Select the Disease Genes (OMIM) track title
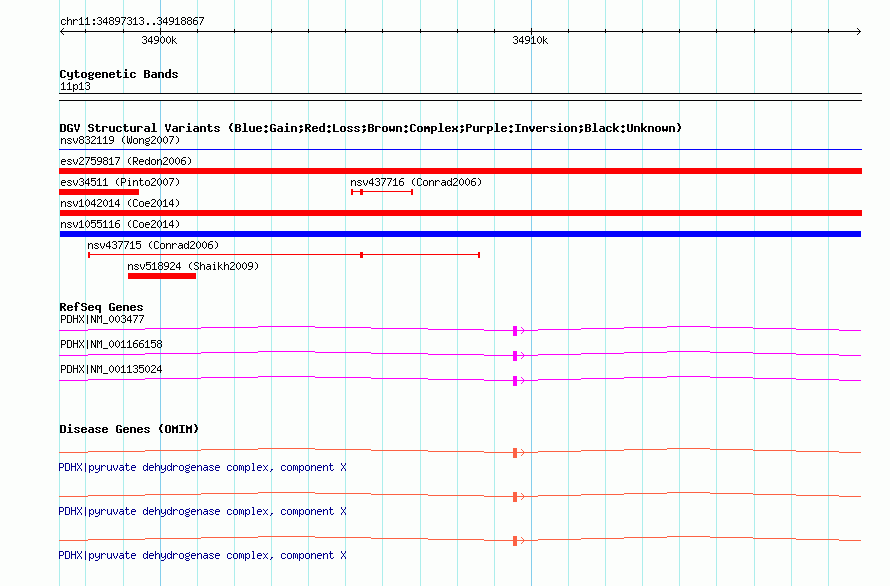The height and width of the screenshot is (586, 890). (129, 429)
